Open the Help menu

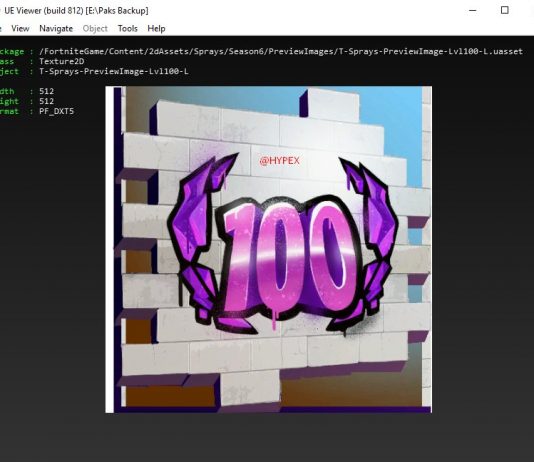tap(156, 29)
